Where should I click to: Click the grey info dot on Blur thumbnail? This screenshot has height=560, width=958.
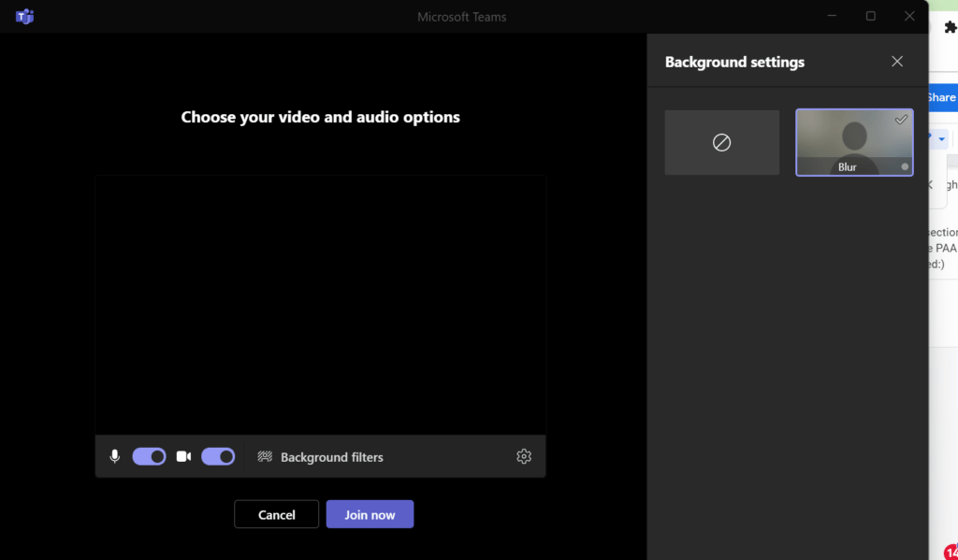tap(904, 165)
